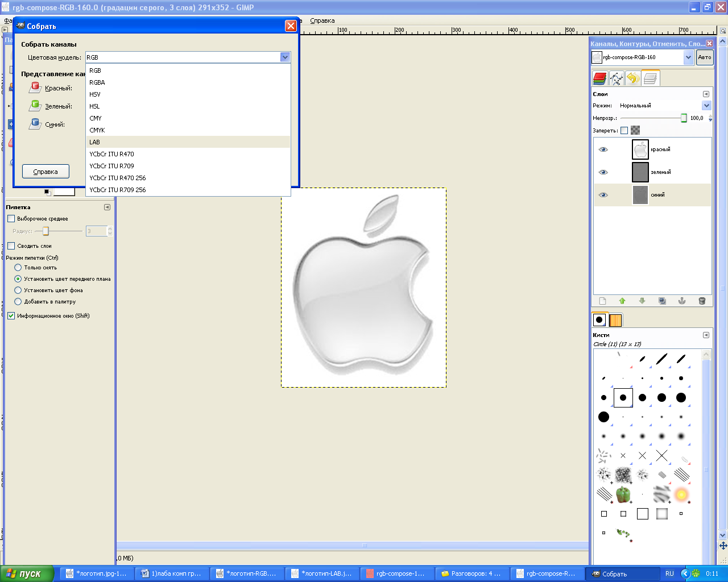
Task: Switch to the Patterns tab
Action: pos(615,320)
